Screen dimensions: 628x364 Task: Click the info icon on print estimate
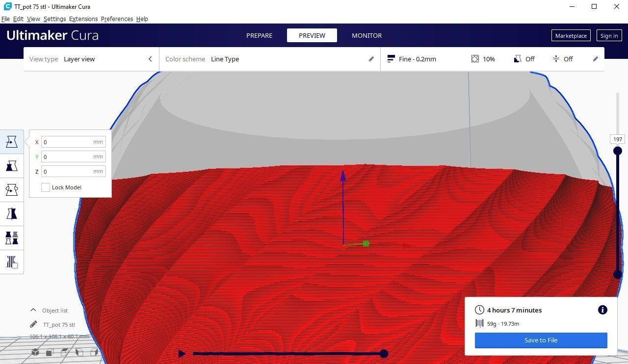[602, 310]
